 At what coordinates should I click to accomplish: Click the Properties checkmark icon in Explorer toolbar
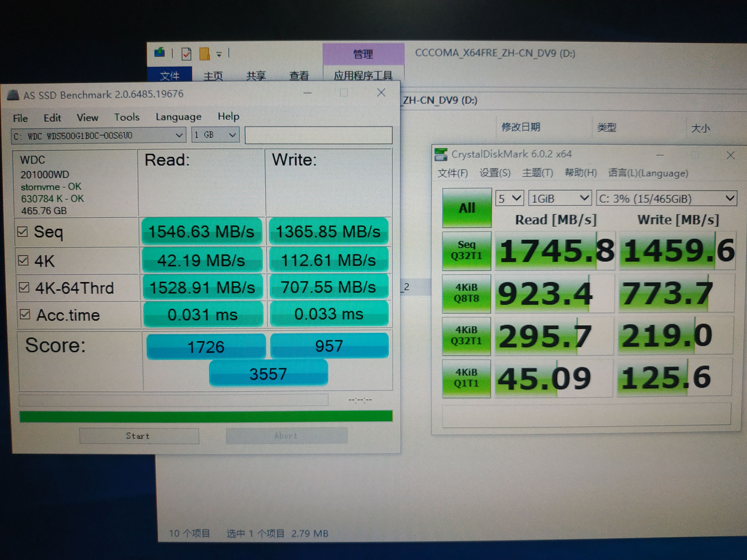click(186, 54)
